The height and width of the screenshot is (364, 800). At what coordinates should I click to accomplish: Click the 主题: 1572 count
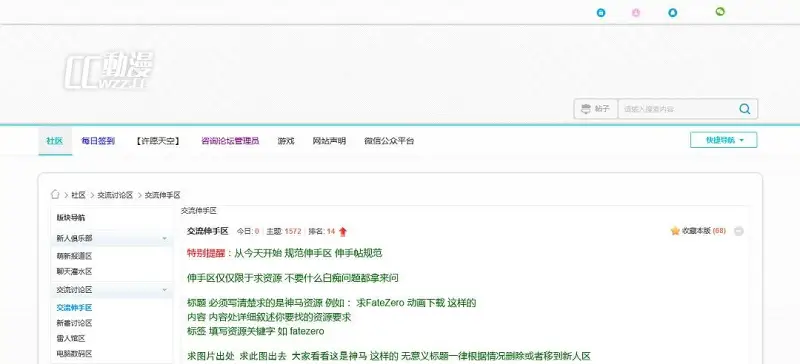(x=284, y=232)
